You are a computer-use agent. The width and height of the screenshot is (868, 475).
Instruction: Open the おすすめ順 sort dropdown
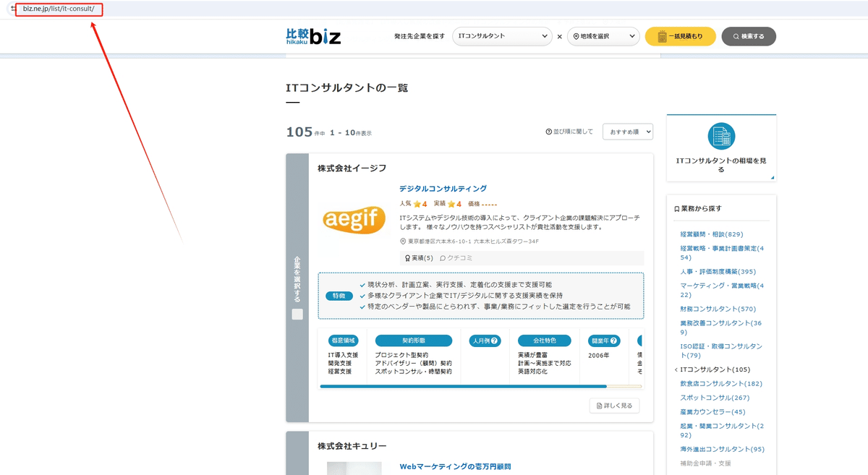click(628, 132)
